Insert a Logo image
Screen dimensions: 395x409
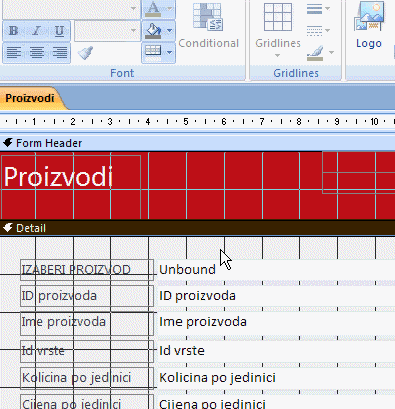click(x=368, y=25)
